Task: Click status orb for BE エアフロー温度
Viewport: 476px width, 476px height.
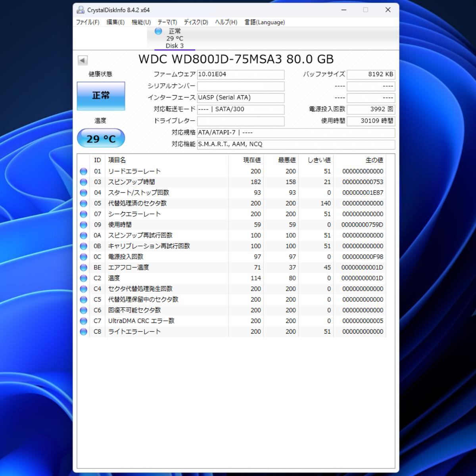Action: pyautogui.click(x=83, y=268)
